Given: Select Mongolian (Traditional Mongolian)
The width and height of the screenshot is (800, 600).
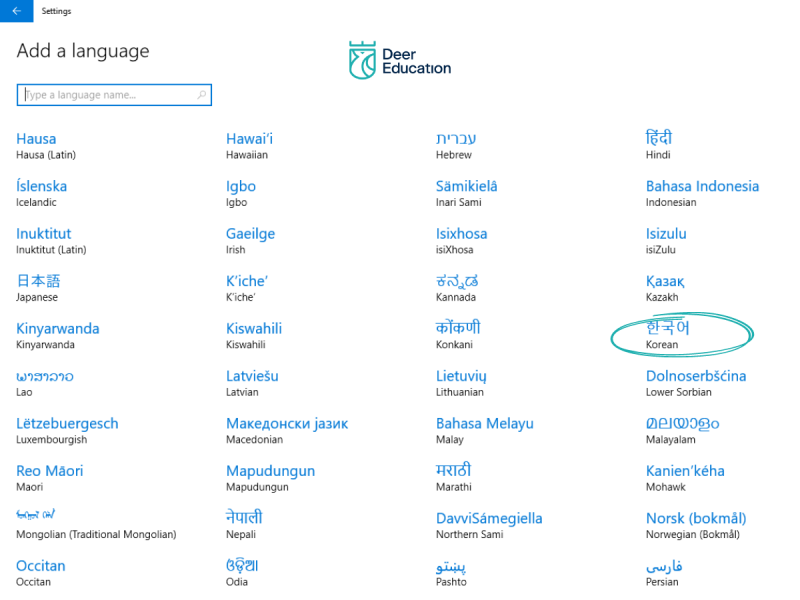Looking at the screenshot, I should (95, 525).
